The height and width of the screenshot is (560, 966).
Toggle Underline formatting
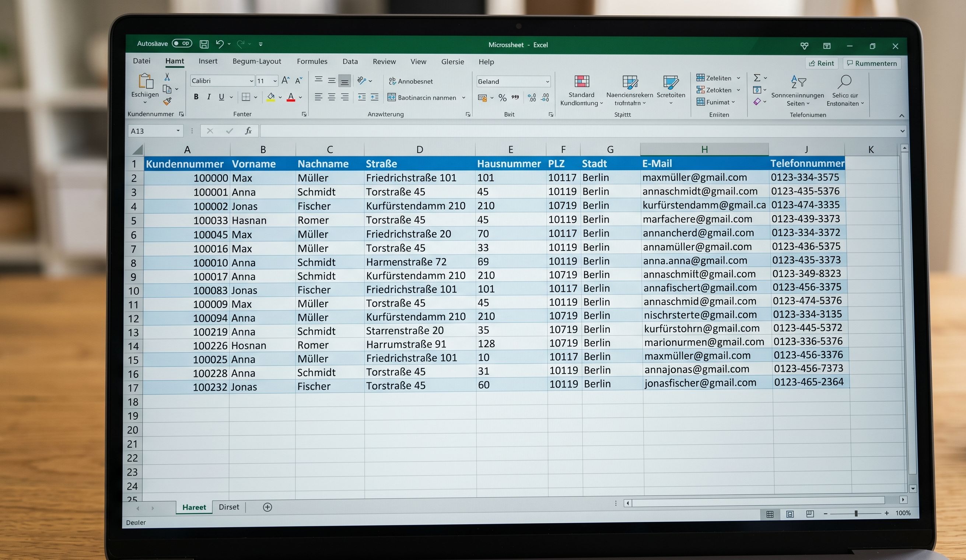pyautogui.click(x=221, y=97)
